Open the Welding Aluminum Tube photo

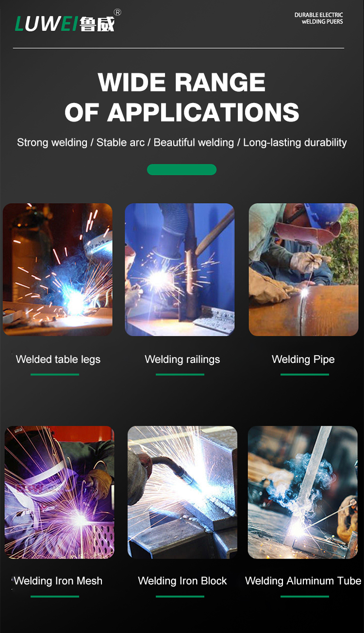coord(303,492)
